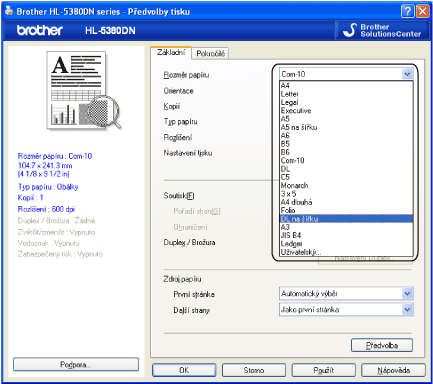The image size is (433, 384).
Task: Select Uživatelský... custom size
Action: [346, 252]
